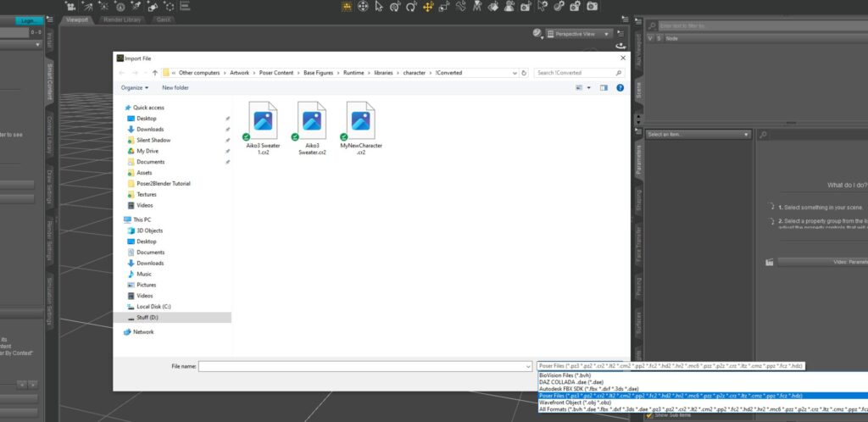Choose the Scale tool in top toolbar

point(443,7)
